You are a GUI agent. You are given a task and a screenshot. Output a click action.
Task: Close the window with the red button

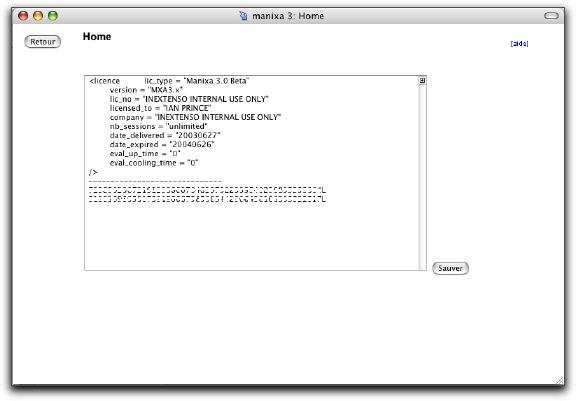(x=23, y=16)
